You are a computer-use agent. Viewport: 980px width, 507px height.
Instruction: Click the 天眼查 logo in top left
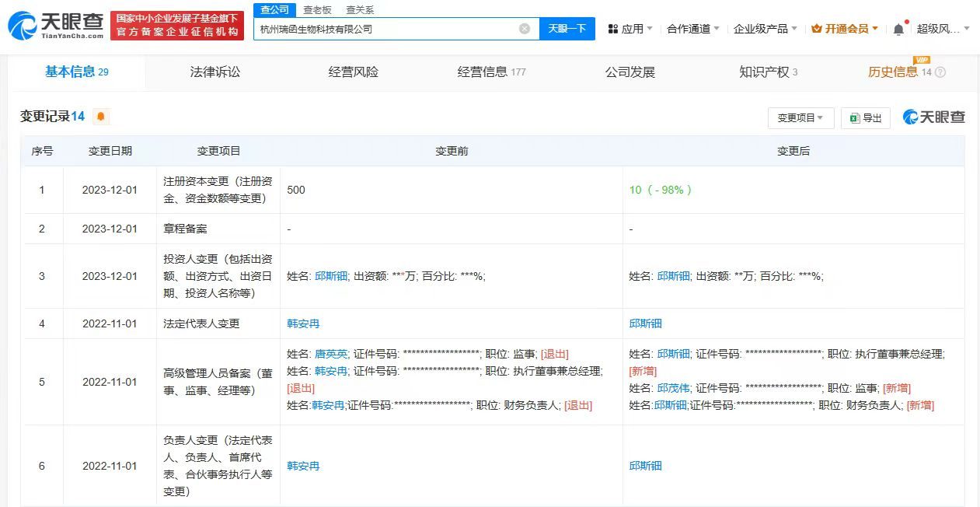click(x=51, y=26)
